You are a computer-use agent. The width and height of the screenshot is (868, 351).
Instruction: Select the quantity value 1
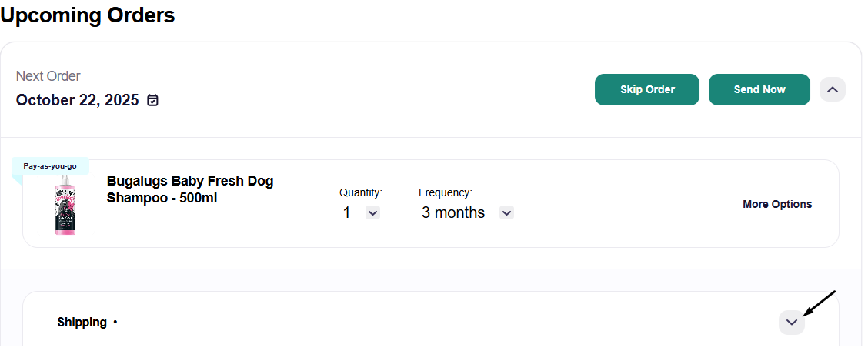[346, 212]
